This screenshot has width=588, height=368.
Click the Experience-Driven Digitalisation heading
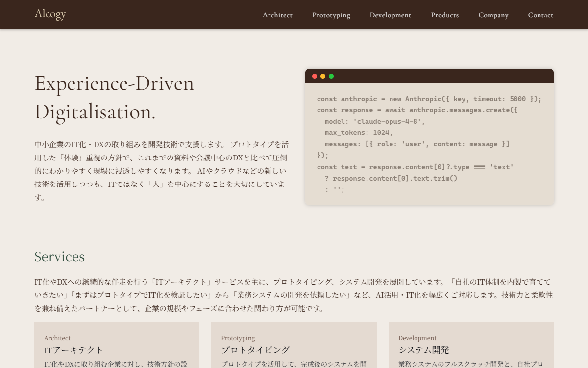coord(114,97)
